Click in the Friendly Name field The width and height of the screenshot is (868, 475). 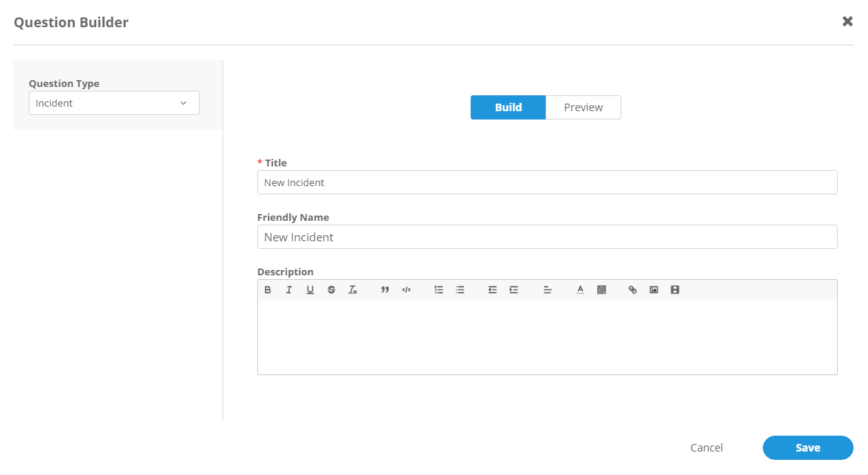click(546, 237)
